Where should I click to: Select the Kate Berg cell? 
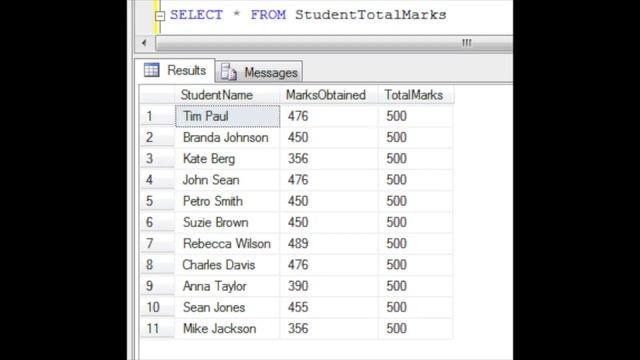point(227,159)
